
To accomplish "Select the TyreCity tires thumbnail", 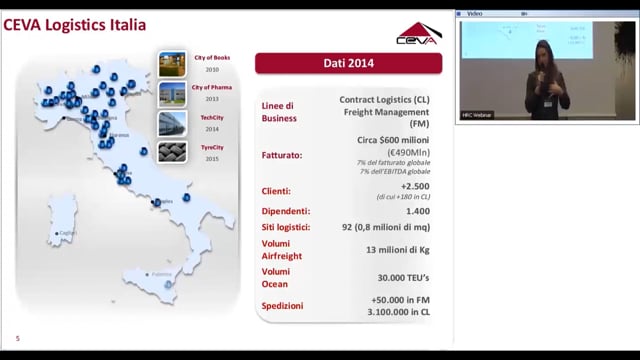I will click(x=172, y=152).
